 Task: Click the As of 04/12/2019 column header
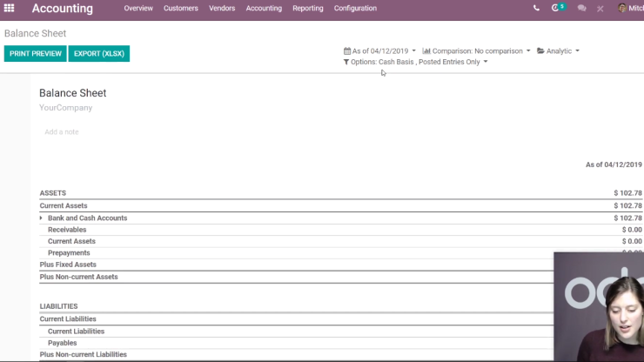[614, 164]
